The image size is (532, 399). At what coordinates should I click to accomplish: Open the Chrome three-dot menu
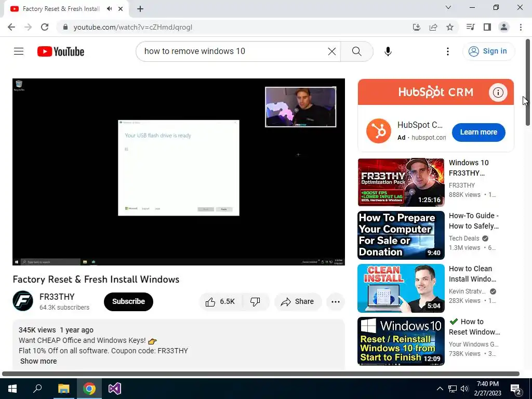(x=521, y=27)
